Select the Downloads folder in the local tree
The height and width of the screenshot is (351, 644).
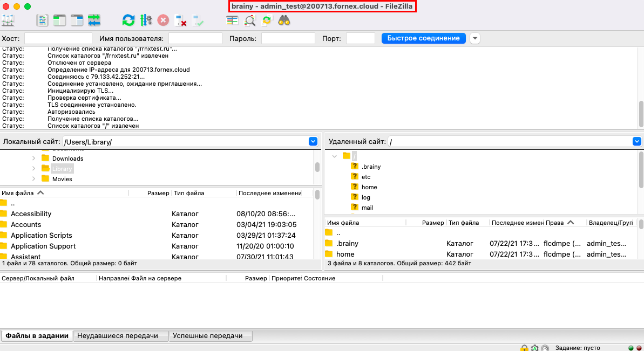(67, 159)
